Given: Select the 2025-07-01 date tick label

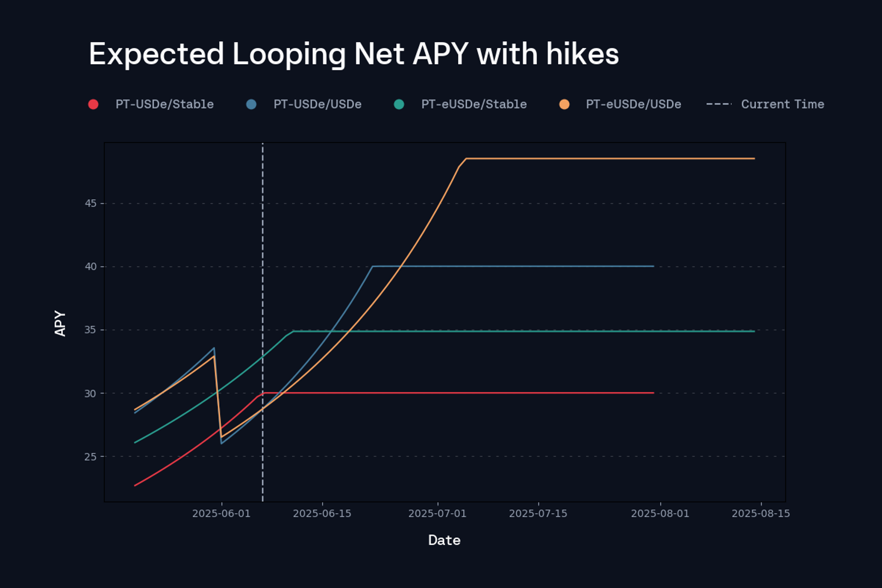Looking at the screenshot, I should pyautogui.click(x=437, y=514).
